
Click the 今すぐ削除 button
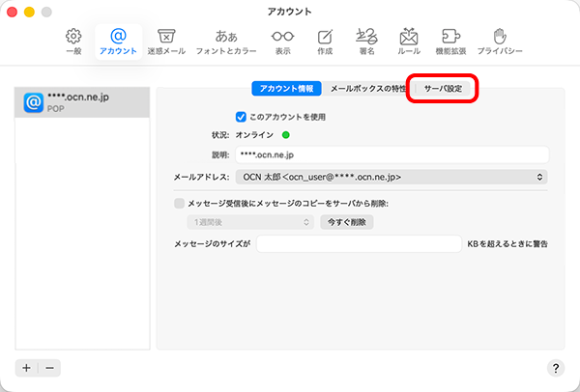(x=347, y=222)
